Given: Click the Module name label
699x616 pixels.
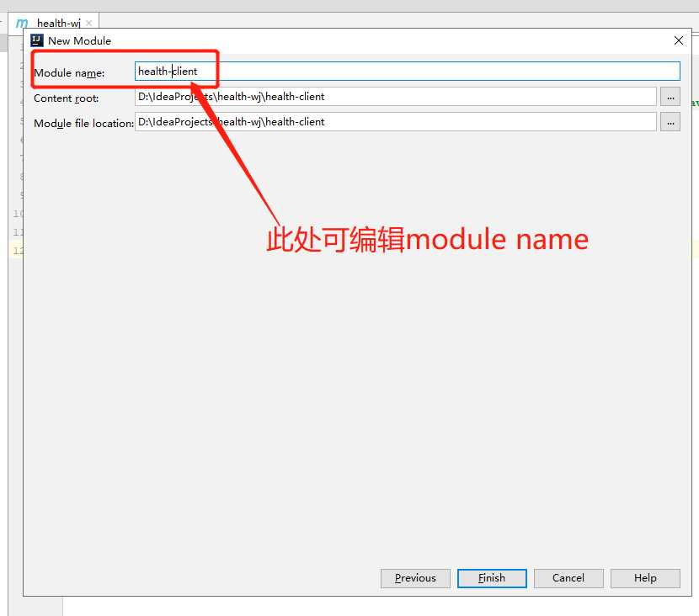Looking at the screenshot, I should [69, 72].
